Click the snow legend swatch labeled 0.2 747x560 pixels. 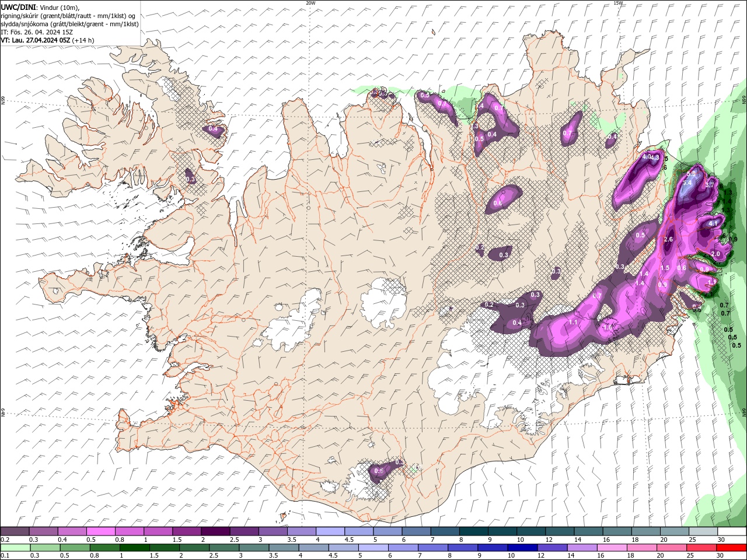click(x=15, y=531)
